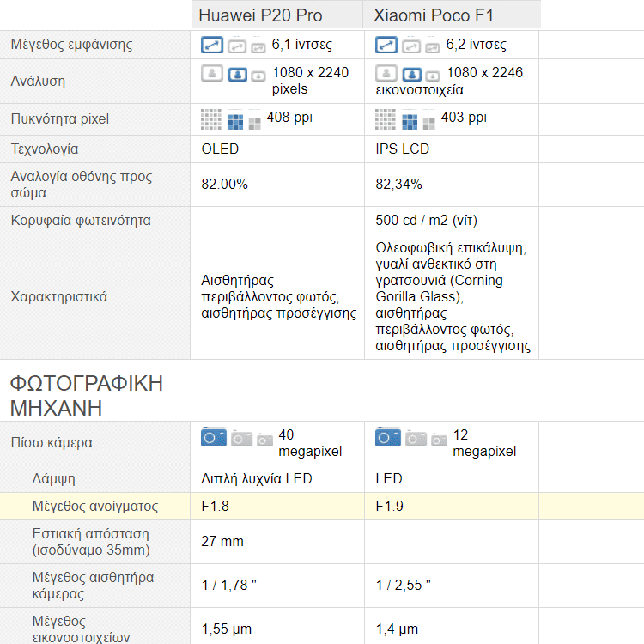Click the small grey pixel grid icon next to 403 ppi
Image resolution: width=644 pixels, height=644 pixels.
428,124
